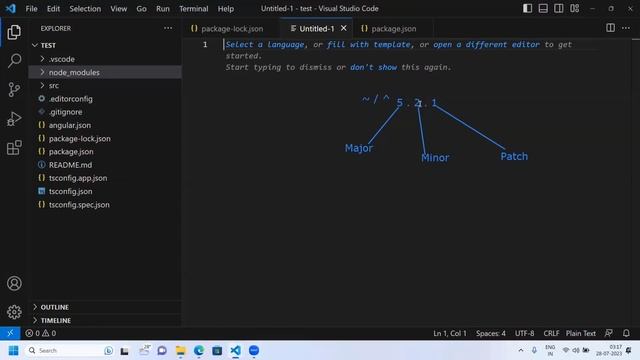Show hidden system tray icons chevron

(x=520, y=351)
